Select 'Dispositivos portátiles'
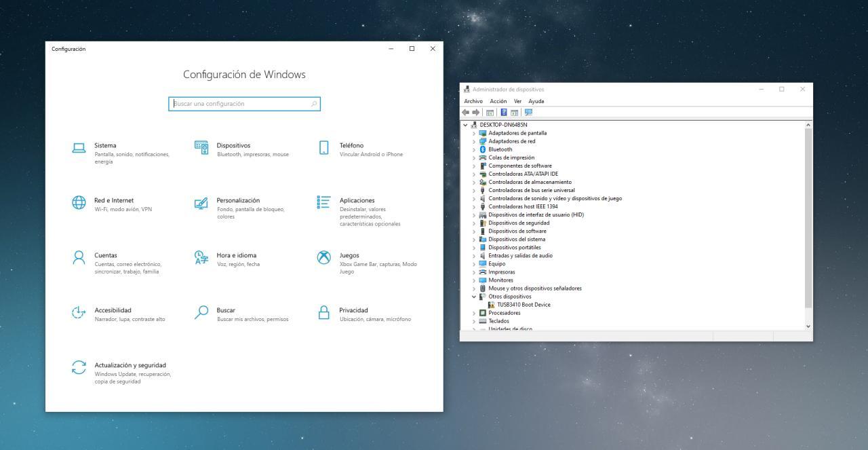 515,247
